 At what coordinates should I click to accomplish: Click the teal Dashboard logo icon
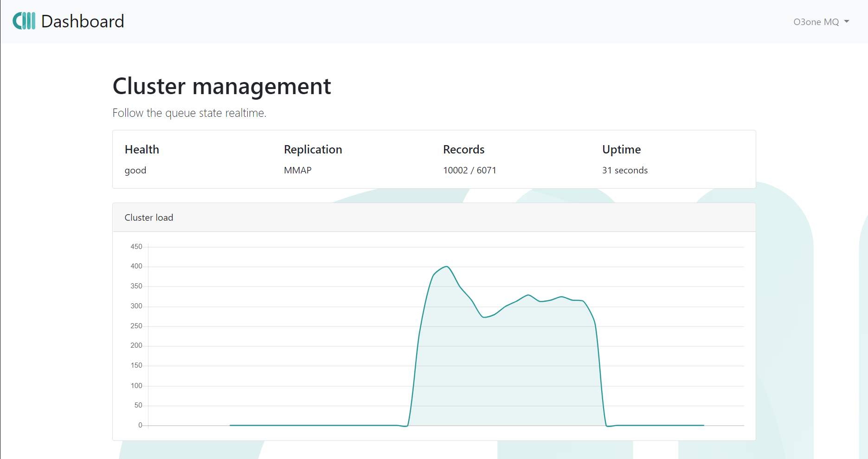[x=24, y=21]
